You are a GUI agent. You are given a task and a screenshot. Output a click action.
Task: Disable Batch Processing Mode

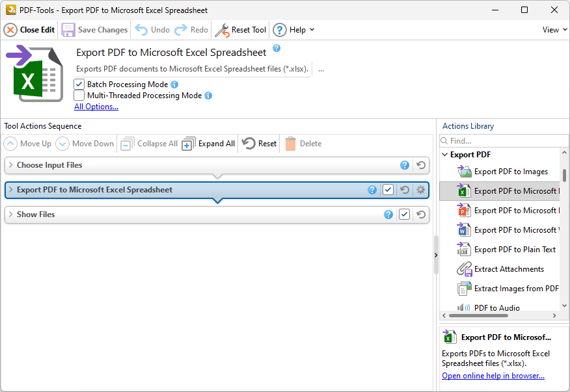pyautogui.click(x=79, y=84)
